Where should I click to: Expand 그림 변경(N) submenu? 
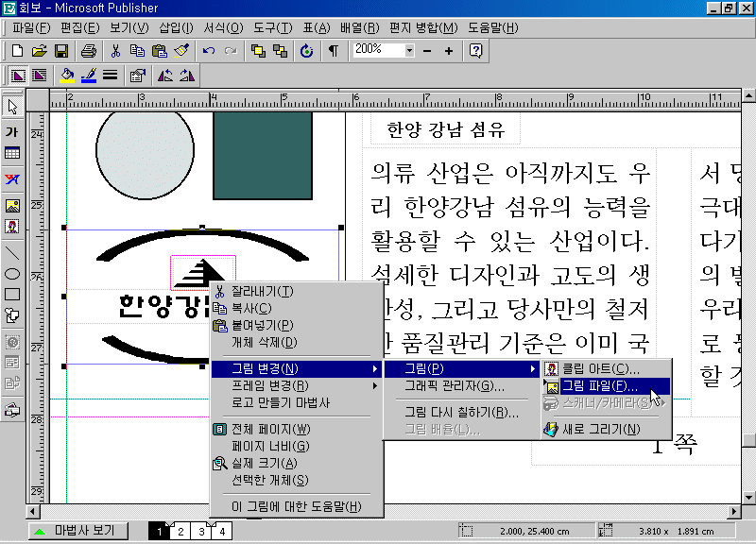pos(297,368)
